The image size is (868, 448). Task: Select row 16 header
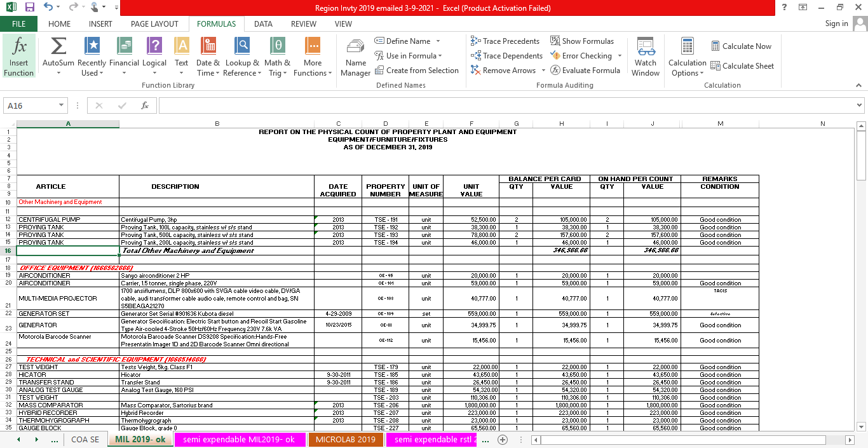coord(8,250)
